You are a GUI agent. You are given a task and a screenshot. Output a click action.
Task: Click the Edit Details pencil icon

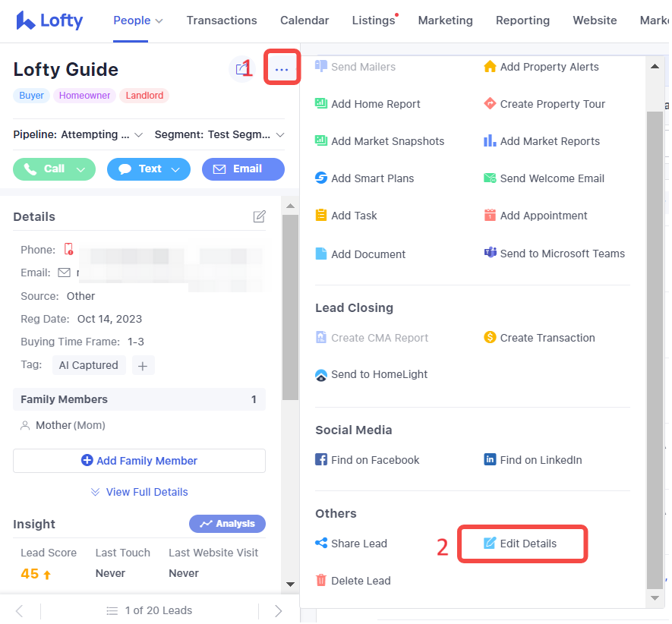(x=490, y=543)
